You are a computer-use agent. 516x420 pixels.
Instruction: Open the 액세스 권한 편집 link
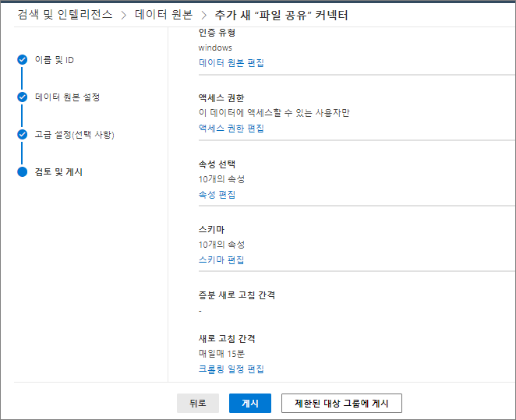[231, 129]
